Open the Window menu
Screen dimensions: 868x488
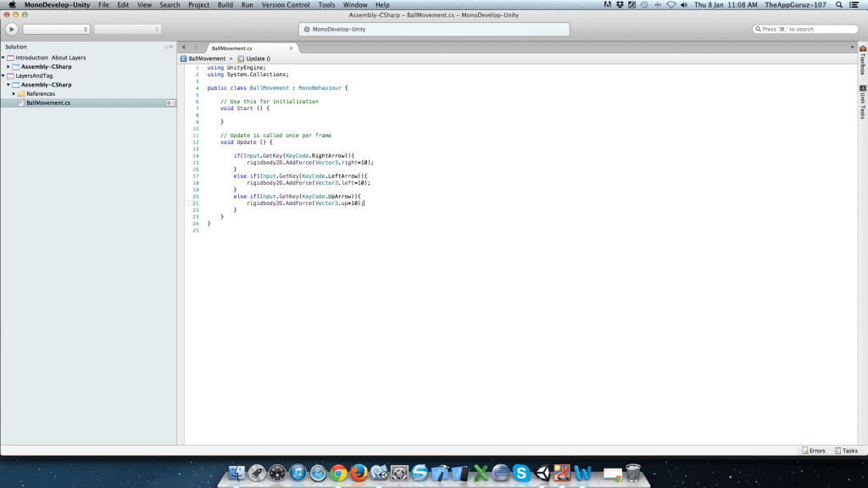point(355,5)
